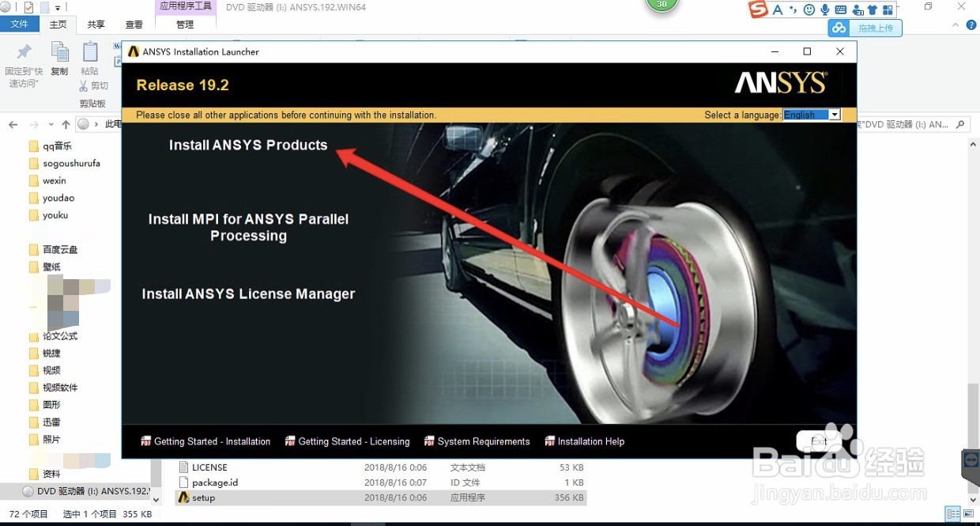This screenshot has width=980, height=526.
Task: Click the Sogou input method S logo
Action: tap(759, 9)
